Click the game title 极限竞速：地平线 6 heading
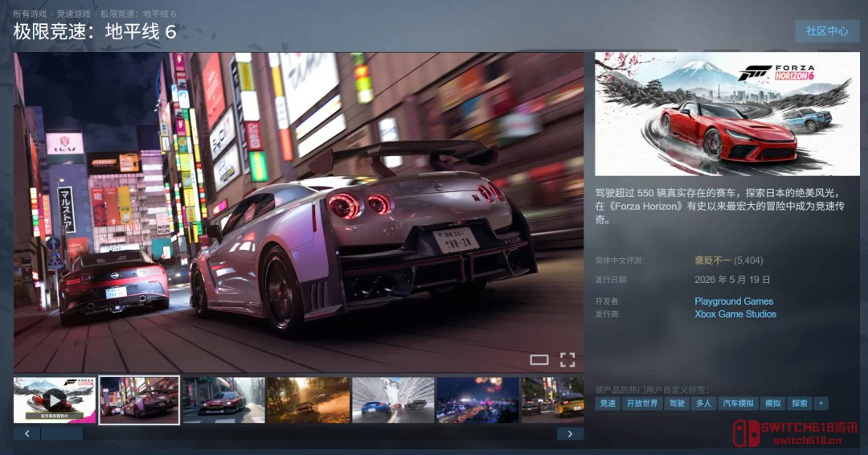 (95, 31)
